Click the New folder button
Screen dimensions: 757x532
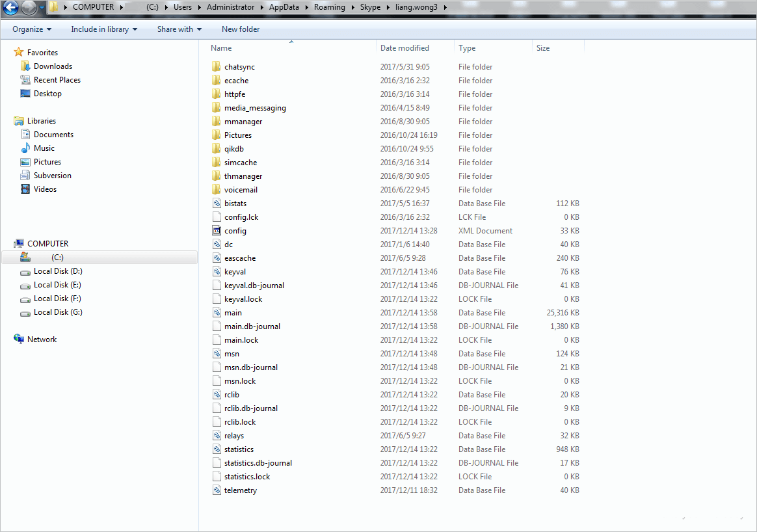[240, 29]
